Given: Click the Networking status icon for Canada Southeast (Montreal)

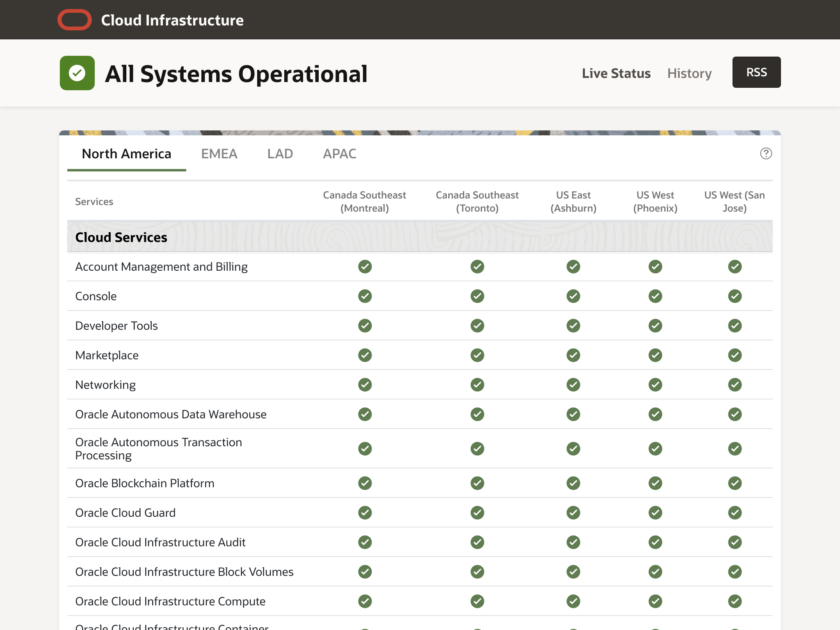Looking at the screenshot, I should 365,384.
